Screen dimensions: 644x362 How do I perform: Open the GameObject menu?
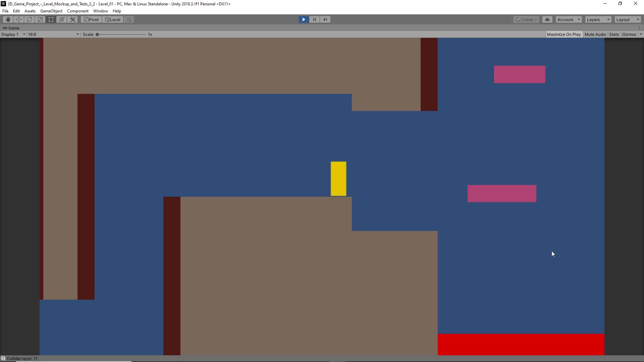point(51,11)
